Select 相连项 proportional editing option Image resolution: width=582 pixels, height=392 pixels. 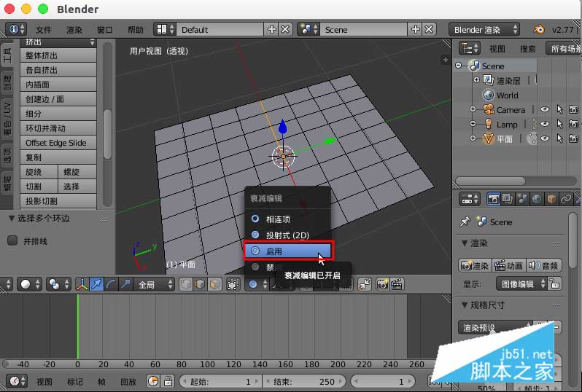tap(287, 219)
